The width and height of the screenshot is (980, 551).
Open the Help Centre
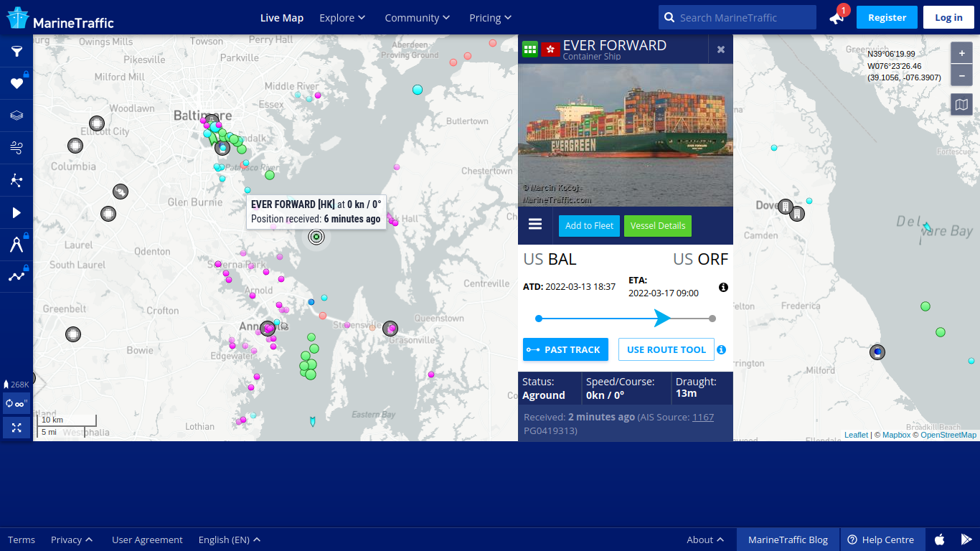pos(881,540)
